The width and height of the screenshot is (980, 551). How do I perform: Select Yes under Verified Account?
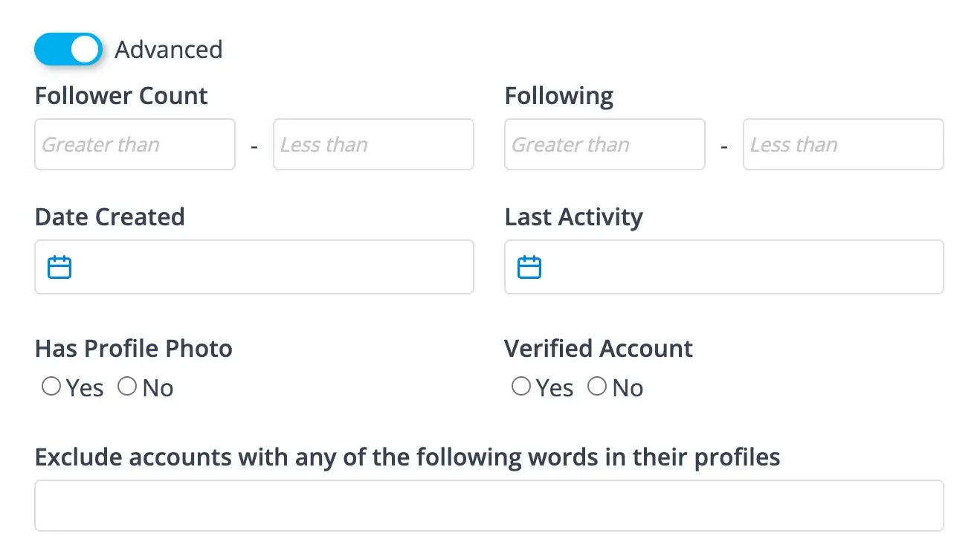[521, 386]
